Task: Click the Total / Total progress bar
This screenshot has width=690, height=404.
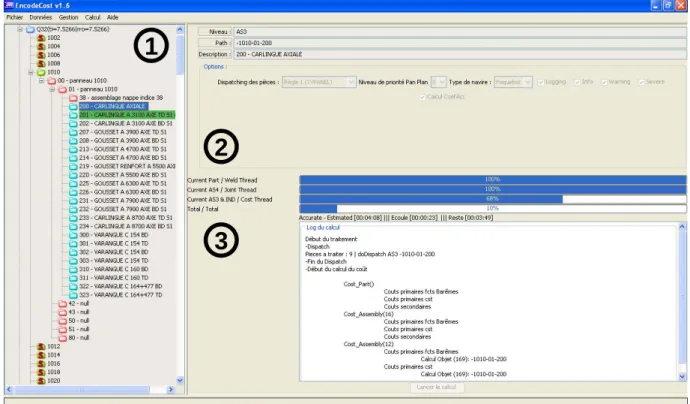Action: tap(492, 209)
